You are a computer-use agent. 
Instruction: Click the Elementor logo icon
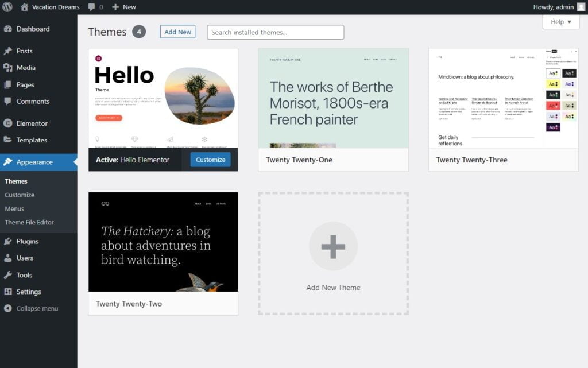pos(8,123)
